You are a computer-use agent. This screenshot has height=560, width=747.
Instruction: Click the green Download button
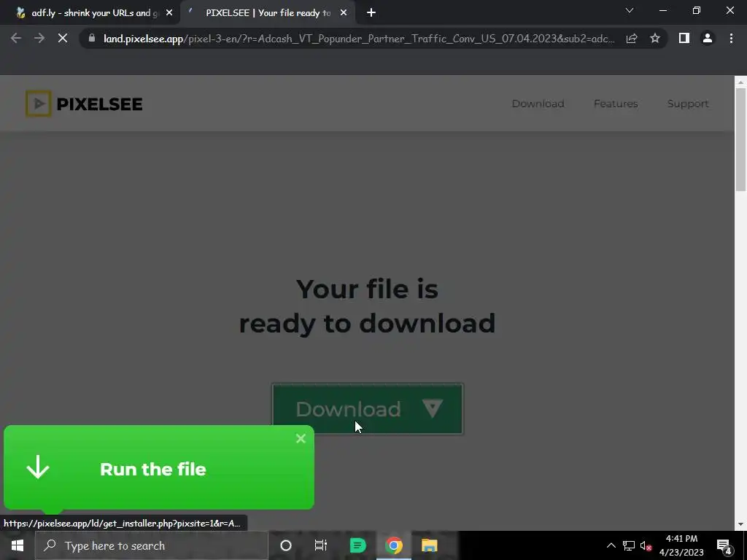pos(368,408)
